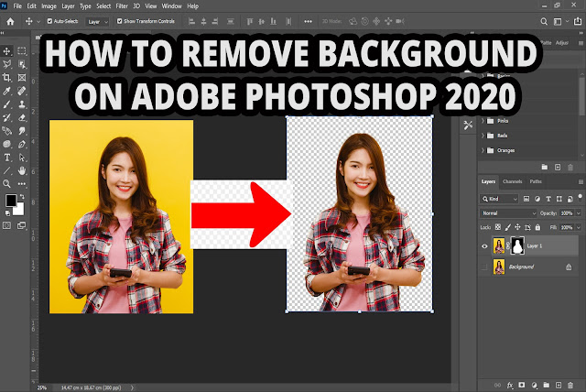Toggle lock all padlock in Lock row
This screenshot has height=392, width=586.
click(x=537, y=227)
